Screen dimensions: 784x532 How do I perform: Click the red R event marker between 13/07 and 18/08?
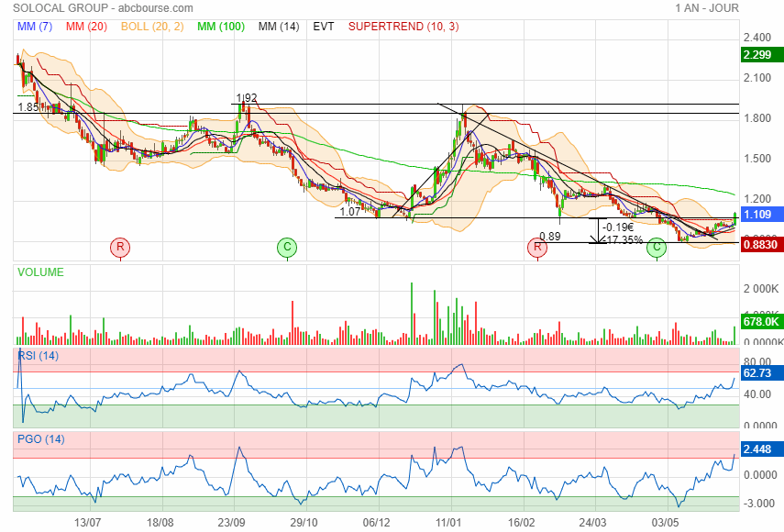[120, 247]
